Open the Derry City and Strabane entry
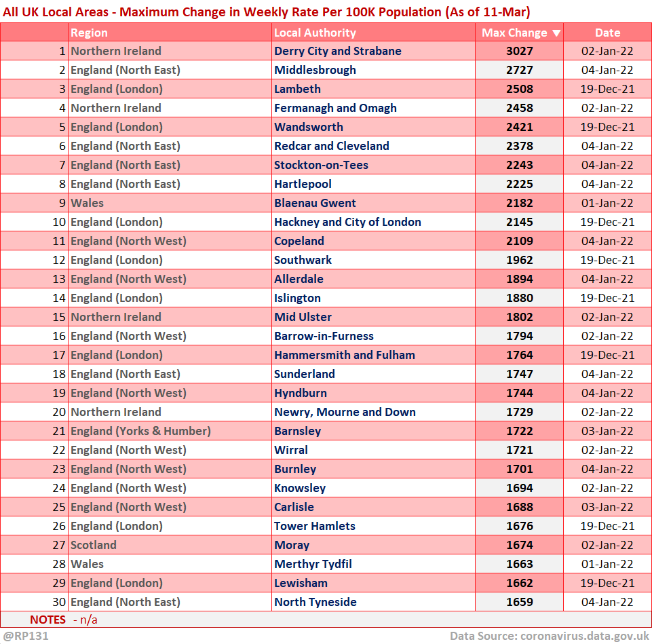 click(337, 51)
